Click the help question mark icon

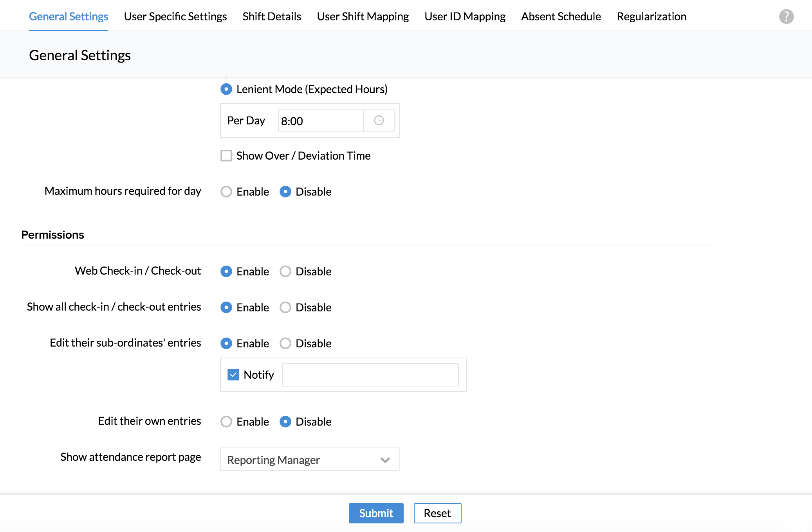pos(786,16)
